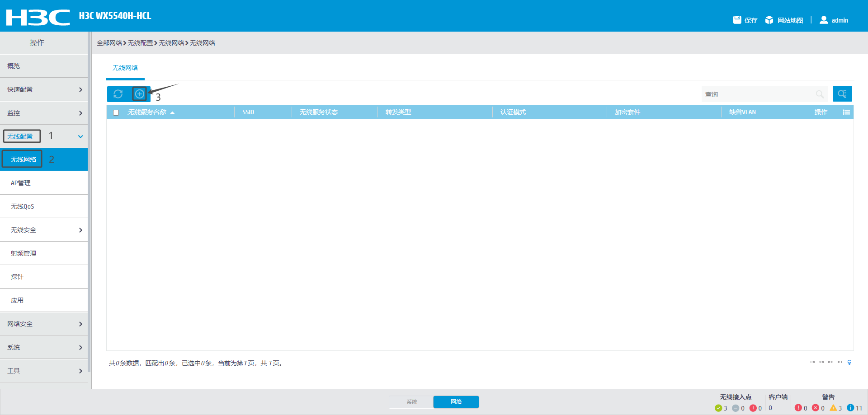Click the advanced search icon button
The image size is (868, 415).
(x=842, y=94)
